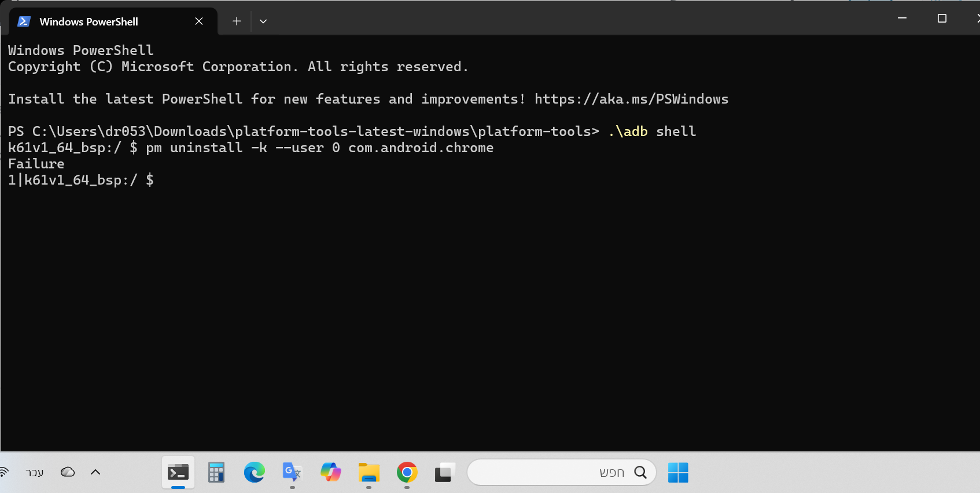Expand the hidden tray icons chevron
Screen dimensions: 980x493
[95, 472]
